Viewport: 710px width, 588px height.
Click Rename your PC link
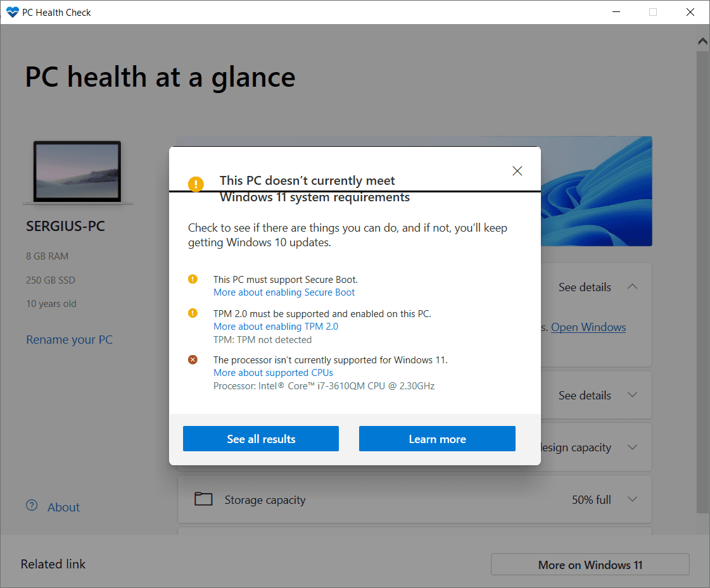pyautogui.click(x=69, y=339)
